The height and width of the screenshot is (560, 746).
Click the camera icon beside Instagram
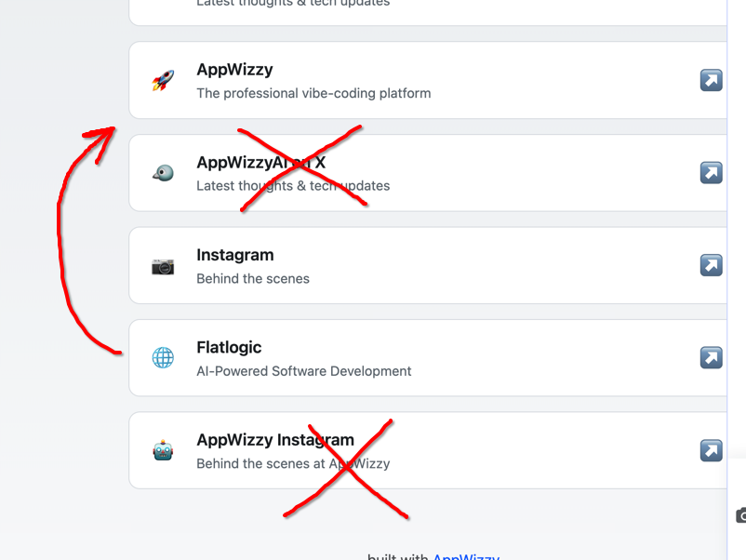pyautogui.click(x=163, y=266)
